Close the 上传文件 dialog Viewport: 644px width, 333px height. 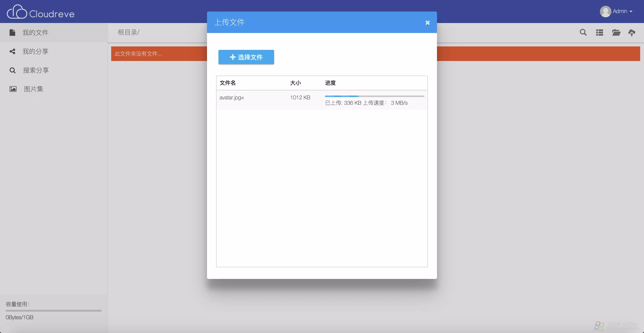pyautogui.click(x=427, y=22)
